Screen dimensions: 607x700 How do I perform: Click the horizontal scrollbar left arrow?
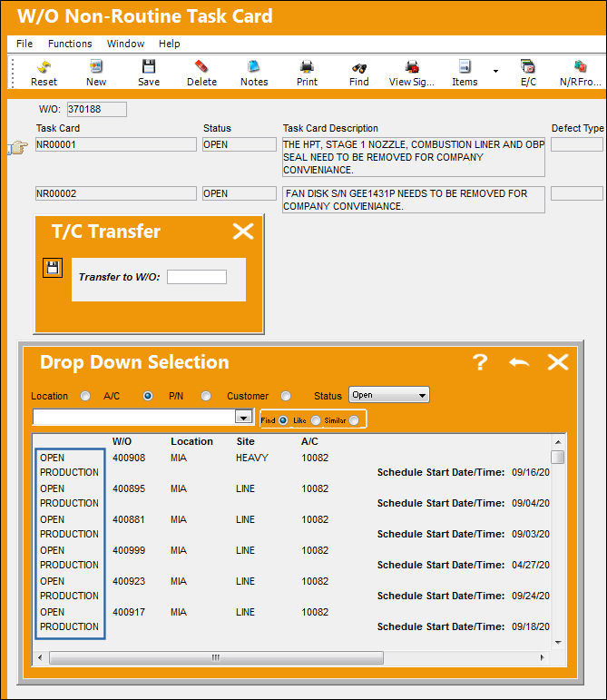coord(40,657)
